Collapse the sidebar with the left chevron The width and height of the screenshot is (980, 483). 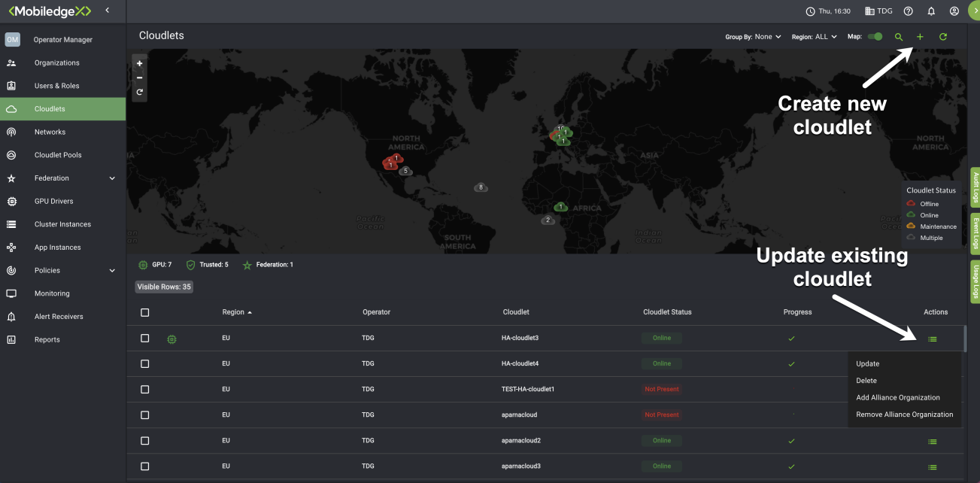(108, 11)
